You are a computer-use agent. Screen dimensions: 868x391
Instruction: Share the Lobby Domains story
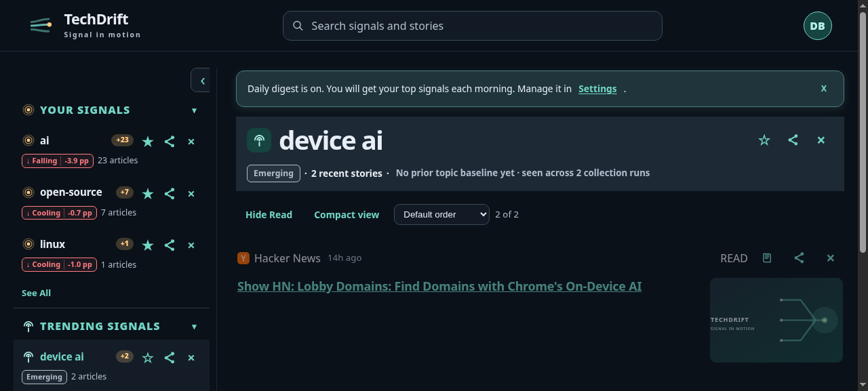(799, 258)
